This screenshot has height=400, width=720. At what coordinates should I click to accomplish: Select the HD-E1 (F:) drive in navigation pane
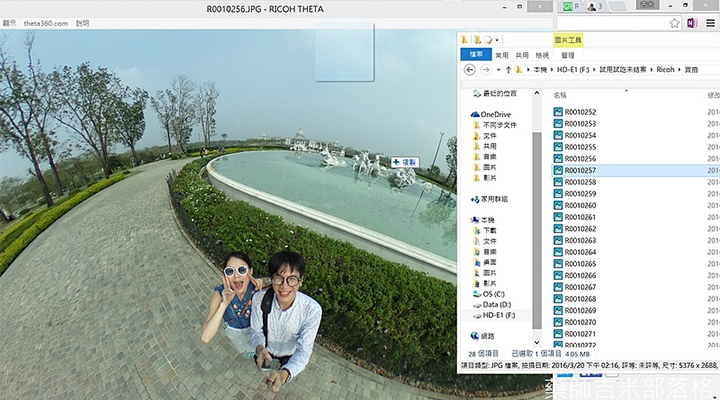point(499,315)
